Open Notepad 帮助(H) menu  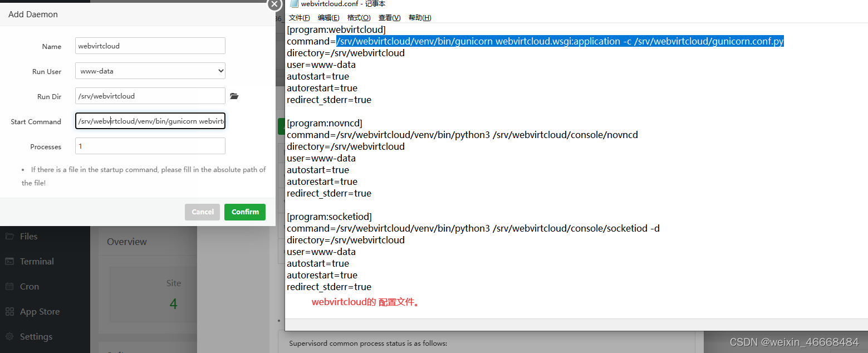pyautogui.click(x=420, y=18)
